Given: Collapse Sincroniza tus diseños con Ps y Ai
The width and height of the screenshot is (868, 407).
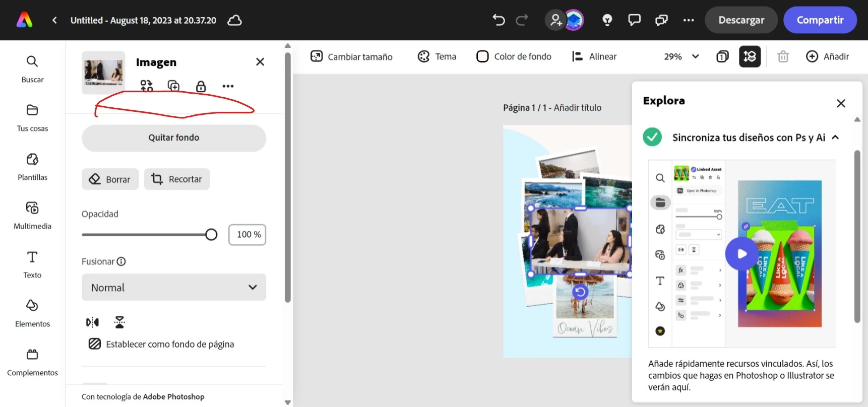Looking at the screenshot, I should click(835, 137).
